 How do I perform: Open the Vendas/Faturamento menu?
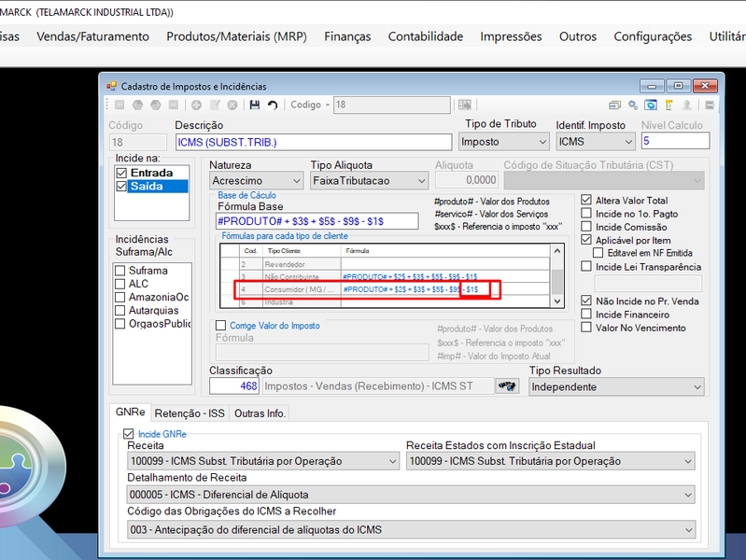click(92, 36)
